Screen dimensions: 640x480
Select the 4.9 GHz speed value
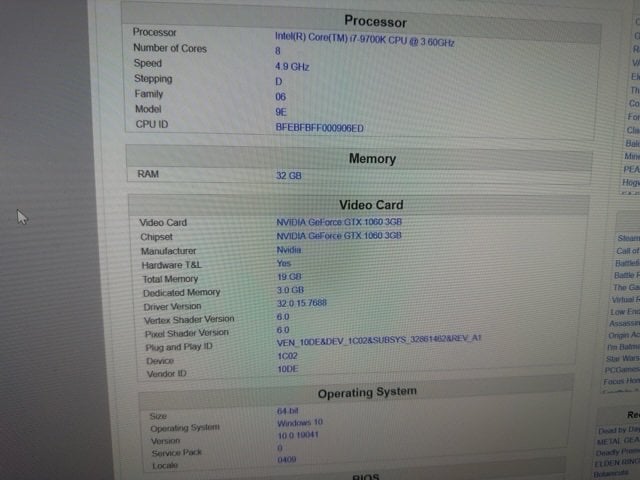(x=292, y=67)
